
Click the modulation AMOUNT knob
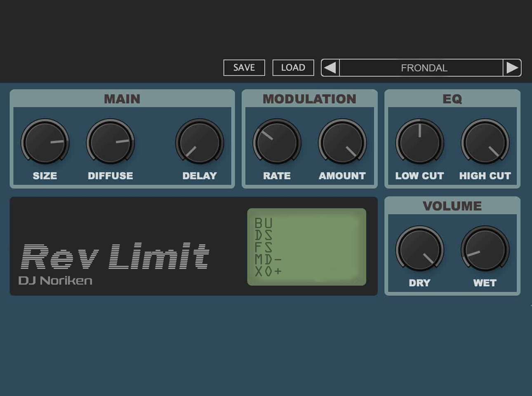pos(342,143)
